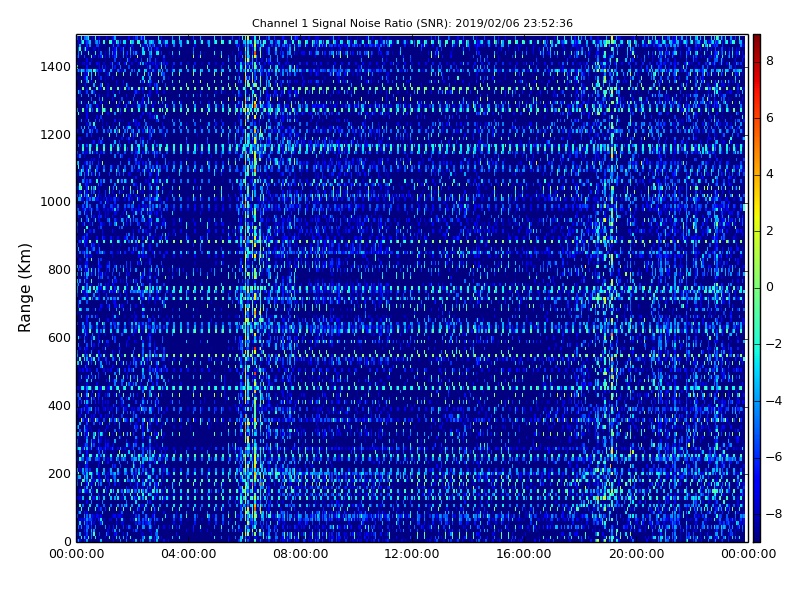Click the 1400 range tick label
The image size is (800, 600).
point(56,67)
